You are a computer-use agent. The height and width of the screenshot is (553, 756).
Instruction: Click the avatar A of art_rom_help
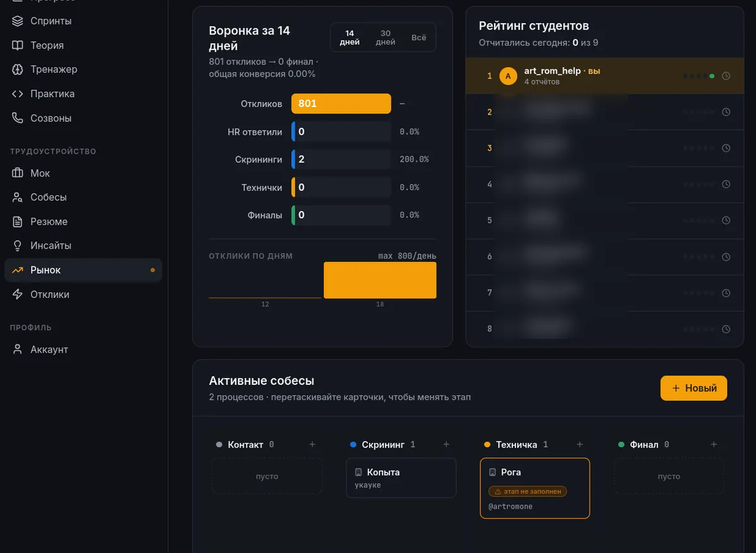pyautogui.click(x=508, y=76)
